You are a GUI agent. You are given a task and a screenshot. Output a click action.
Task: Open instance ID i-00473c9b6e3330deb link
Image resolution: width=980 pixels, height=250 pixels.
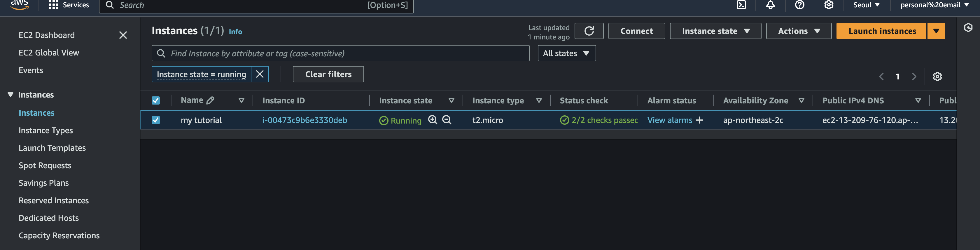[305, 120]
